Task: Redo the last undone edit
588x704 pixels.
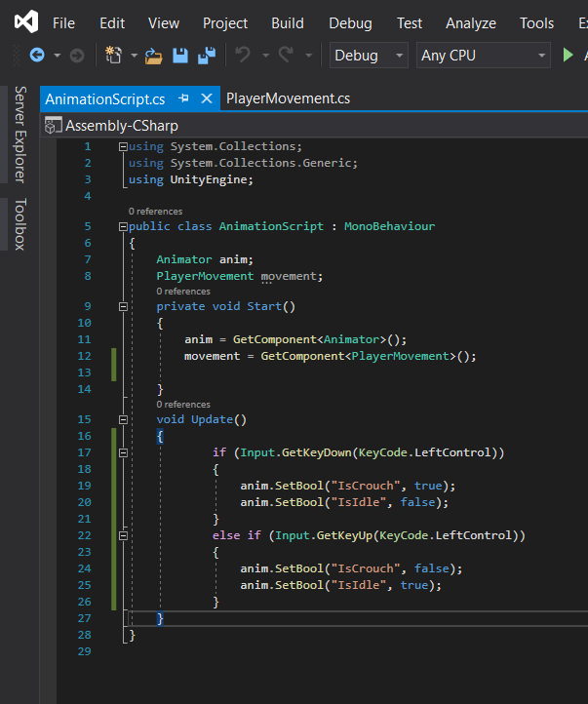Action: (x=286, y=55)
